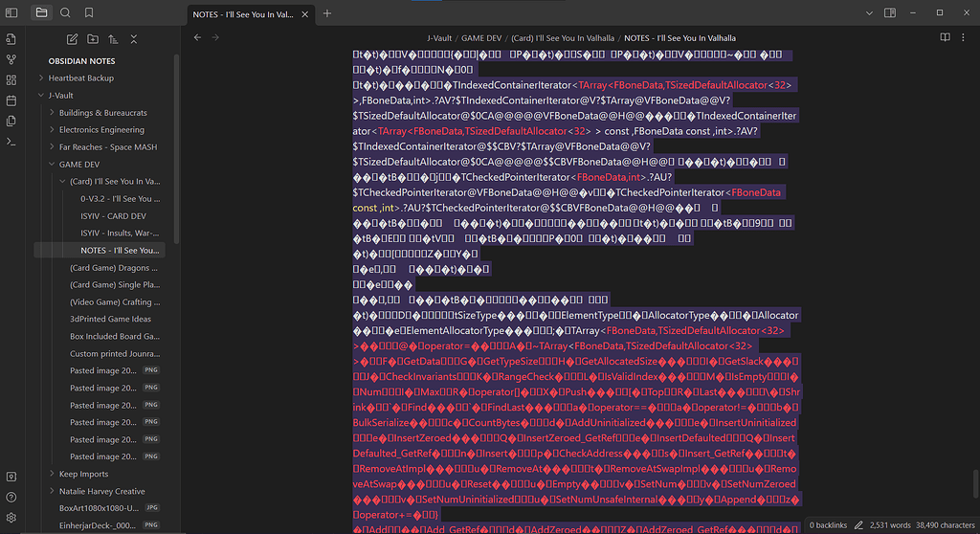
Task: Open graph view from ribbon
Action: [x=11, y=58]
